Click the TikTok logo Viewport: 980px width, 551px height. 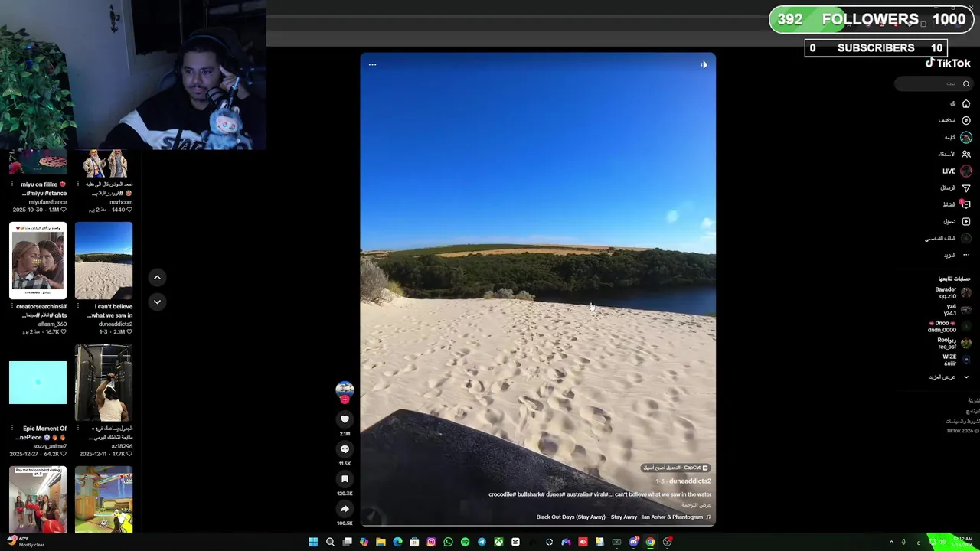948,64
